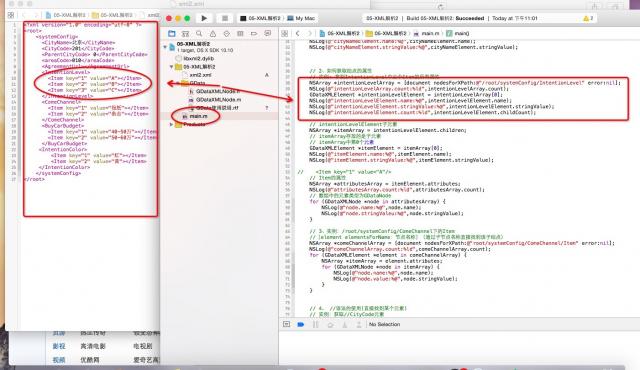Image resolution: width=640 pixels, height=370 pixels.
Task: Collapse the yellow 05-XML group folder triangle
Action: click(x=172, y=66)
